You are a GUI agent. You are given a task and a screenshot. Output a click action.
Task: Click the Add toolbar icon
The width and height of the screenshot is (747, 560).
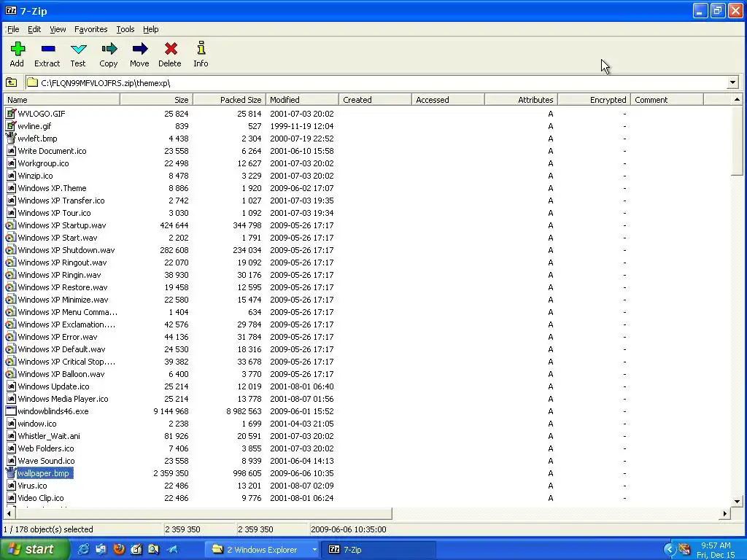(18, 49)
